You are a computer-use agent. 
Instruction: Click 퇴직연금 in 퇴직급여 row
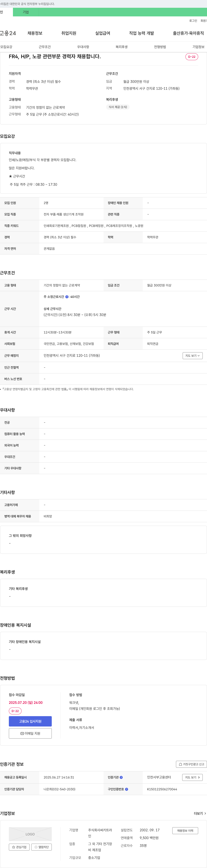153,344
